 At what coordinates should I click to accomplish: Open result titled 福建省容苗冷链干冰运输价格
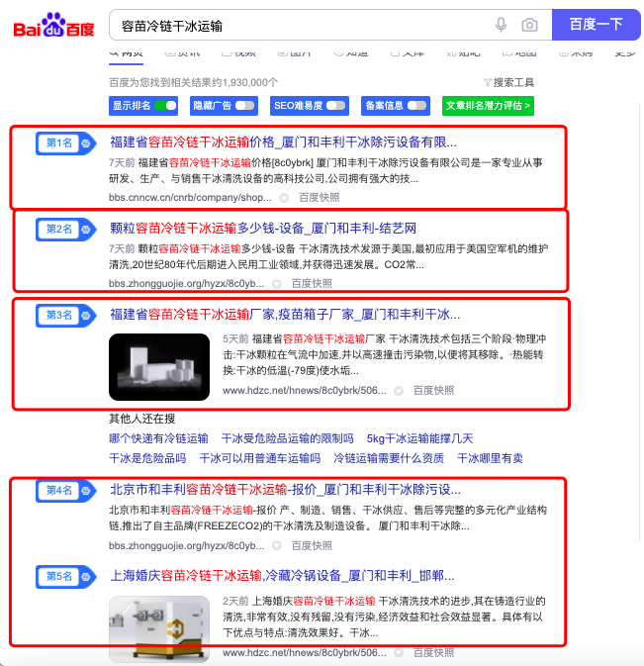(283, 143)
